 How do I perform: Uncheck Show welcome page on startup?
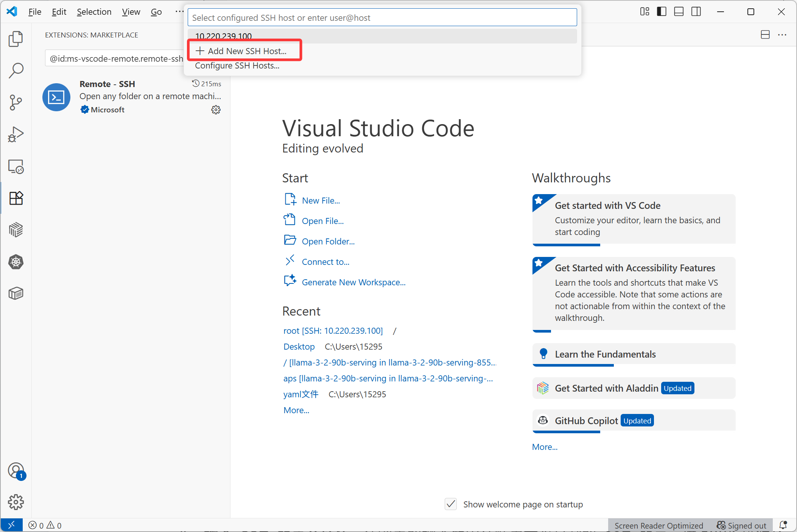coord(451,504)
